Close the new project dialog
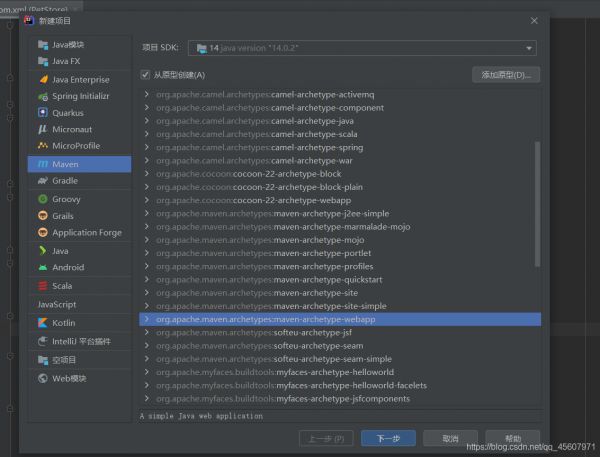 [534, 21]
